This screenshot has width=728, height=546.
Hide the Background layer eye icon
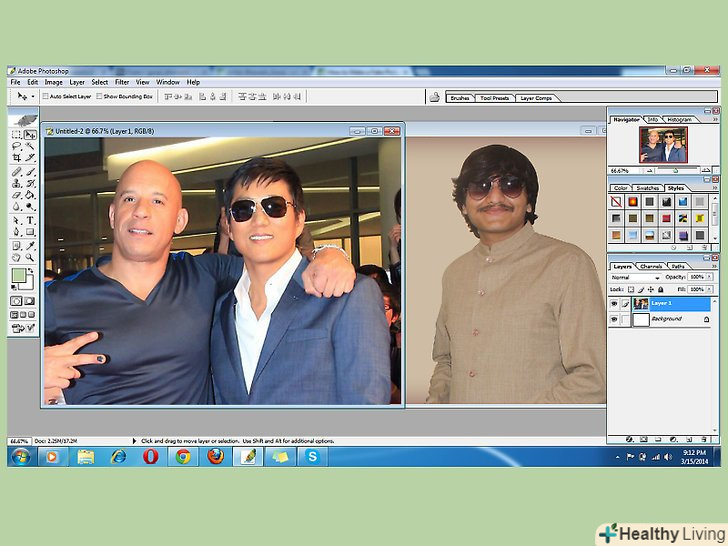tap(614, 319)
